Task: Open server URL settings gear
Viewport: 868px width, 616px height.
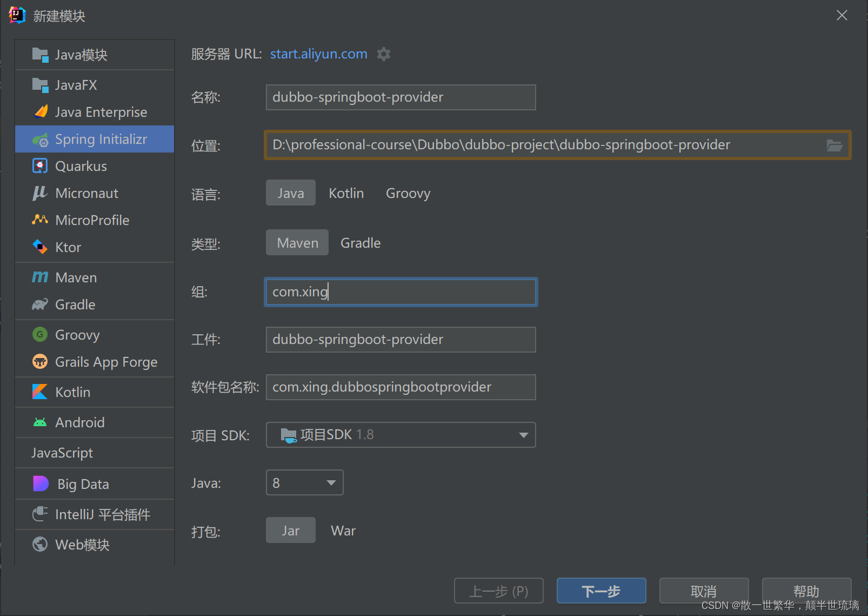Action: 384,54
